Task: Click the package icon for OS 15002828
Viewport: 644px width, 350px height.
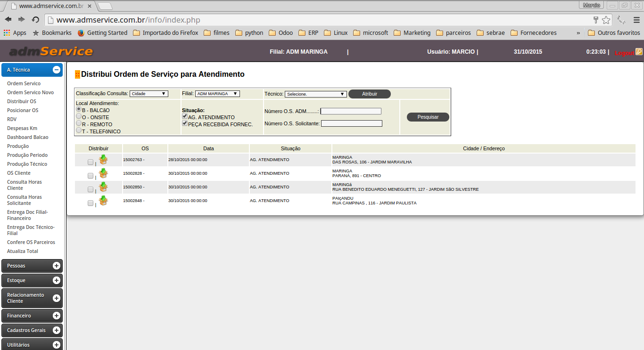Action: point(103,173)
